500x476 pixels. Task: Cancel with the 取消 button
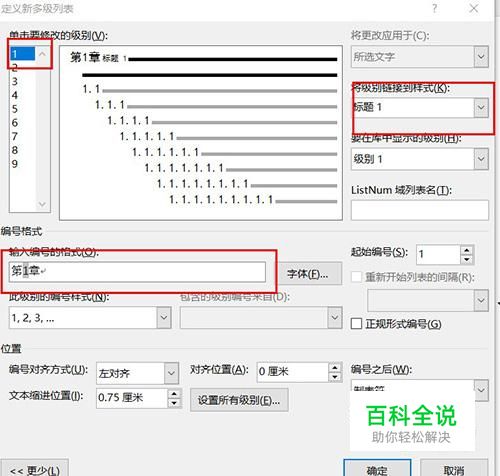[x=454, y=469]
